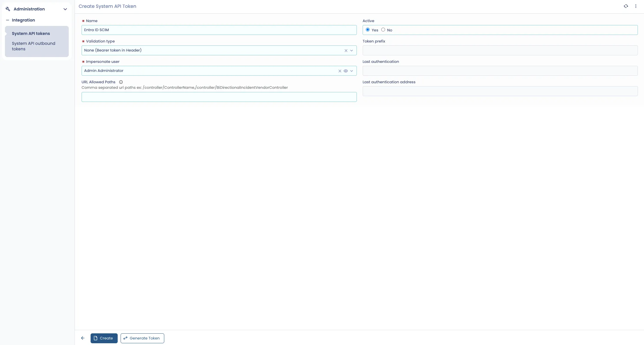
Task: View Impersonate user details eye icon
Action: point(346,71)
